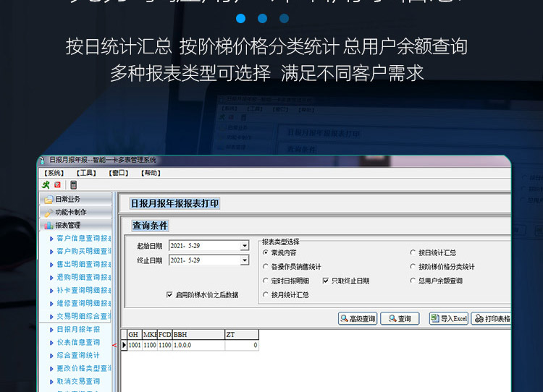This screenshot has width=543, height=392.
Task: Open the 工具 menu
Action: pos(86,173)
